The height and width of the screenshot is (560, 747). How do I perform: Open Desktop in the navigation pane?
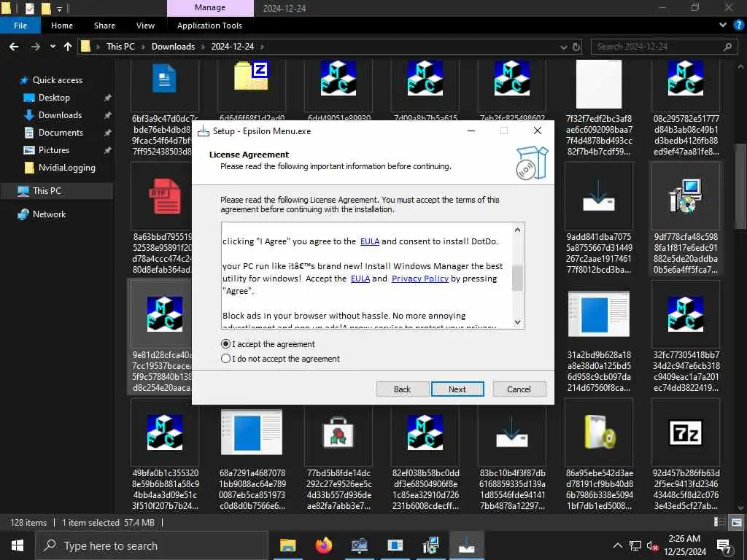click(x=54, y=98)
